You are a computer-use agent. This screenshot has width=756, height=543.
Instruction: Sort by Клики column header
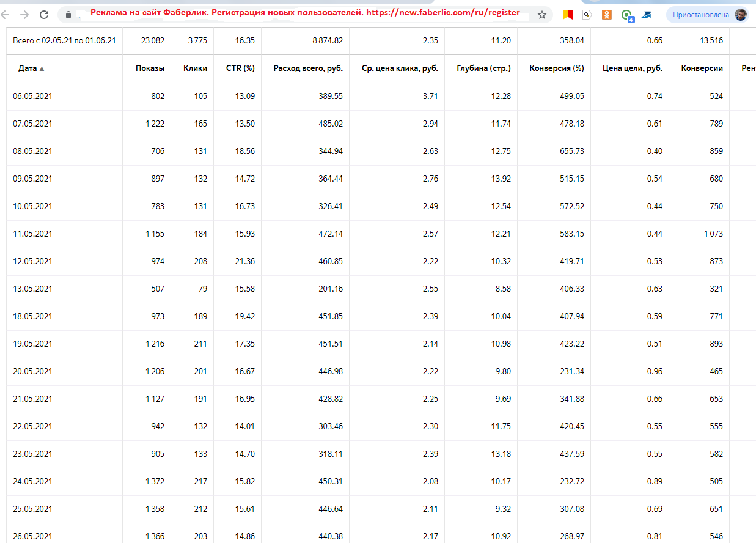195,68
